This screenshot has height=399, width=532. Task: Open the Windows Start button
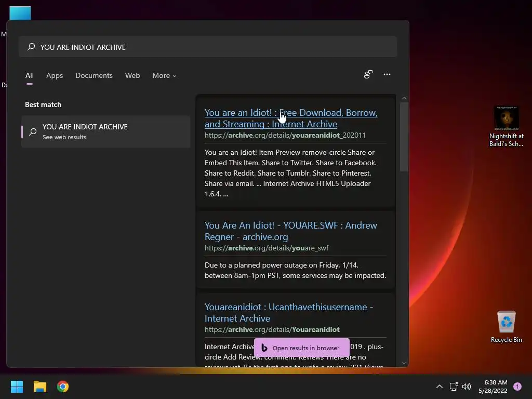coord(17,387)
